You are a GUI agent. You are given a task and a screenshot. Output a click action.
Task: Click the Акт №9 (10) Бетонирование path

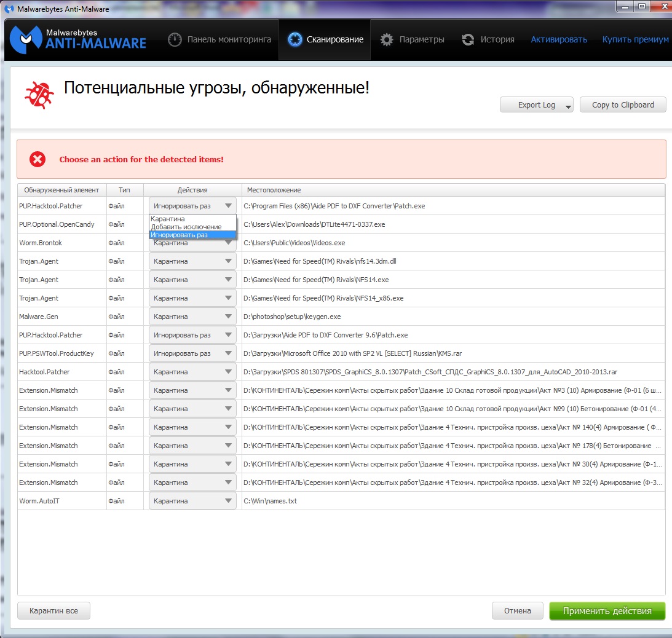[453, 409]
